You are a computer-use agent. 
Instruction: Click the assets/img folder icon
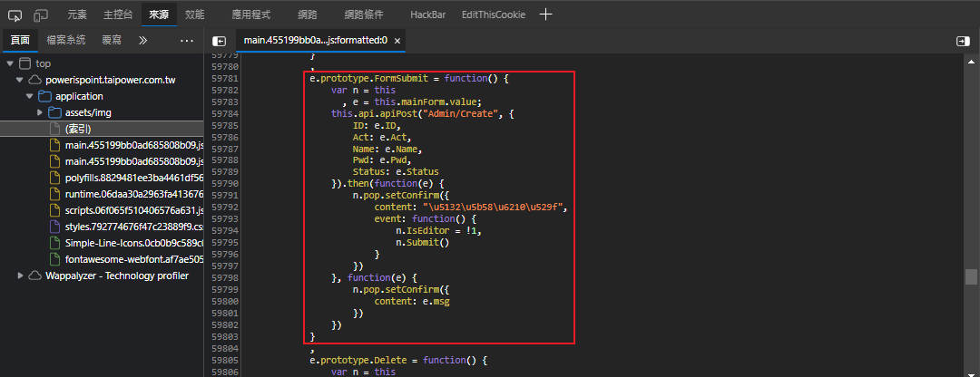point(55,112)
